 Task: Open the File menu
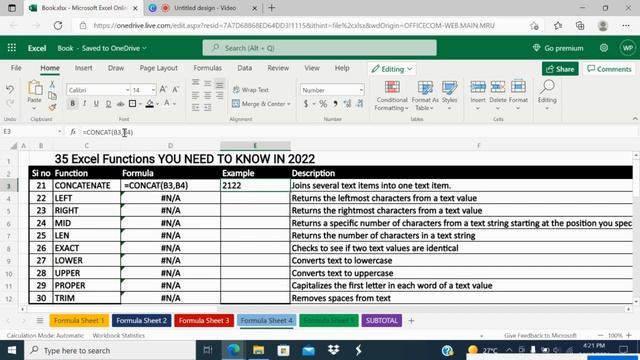pyautogui.click(x=16, y=68)
